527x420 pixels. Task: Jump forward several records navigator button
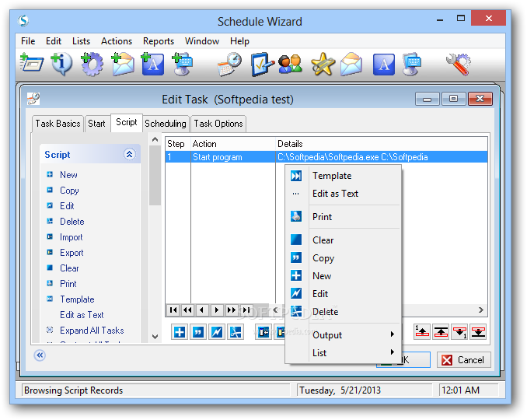pos(231,310)
